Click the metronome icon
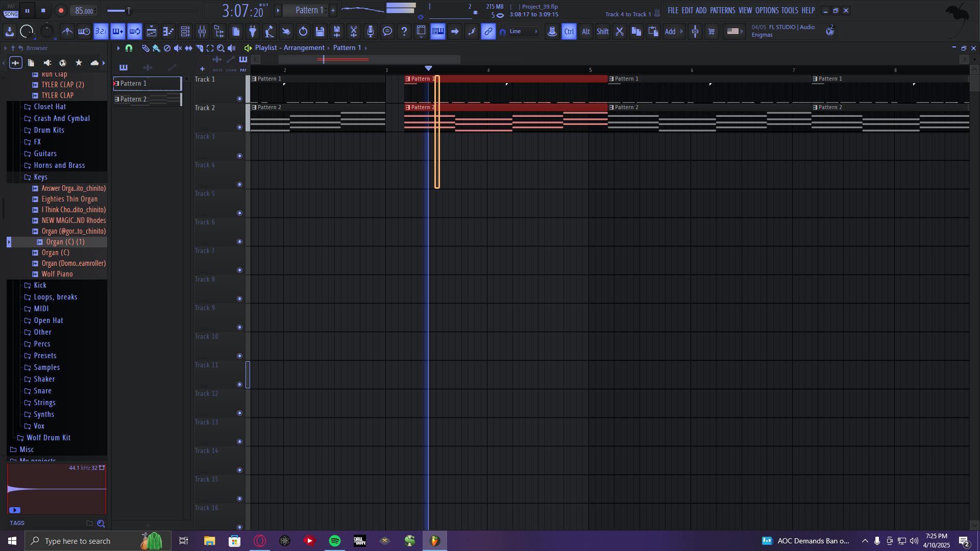The height and width of the screenshot is (551, 980). (67, 32)
